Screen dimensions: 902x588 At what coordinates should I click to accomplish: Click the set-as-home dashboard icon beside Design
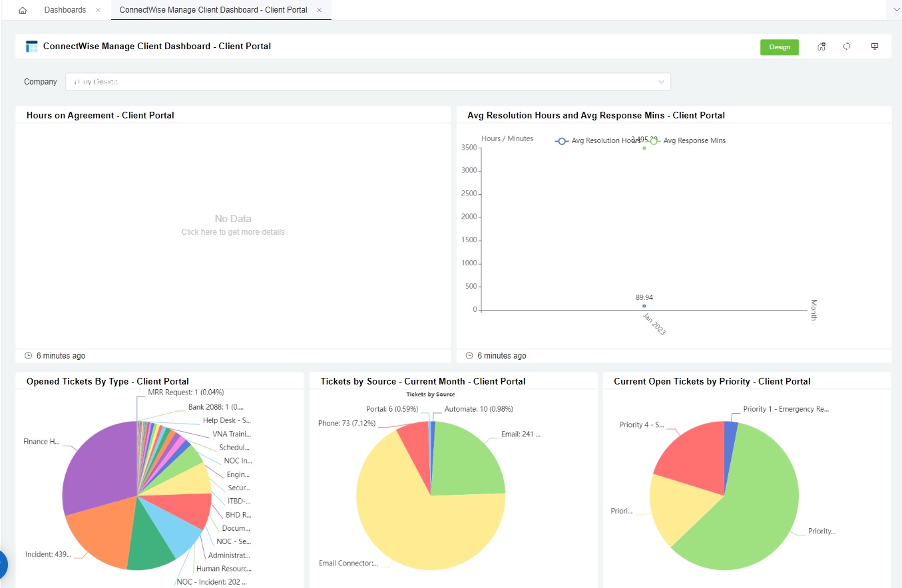(x=821, y=47)
